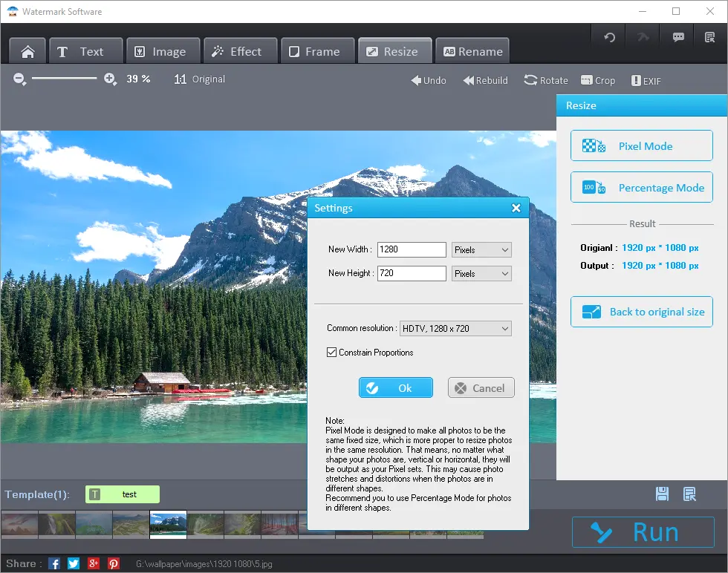Click the log list icon in header

(x=710, y=37)
